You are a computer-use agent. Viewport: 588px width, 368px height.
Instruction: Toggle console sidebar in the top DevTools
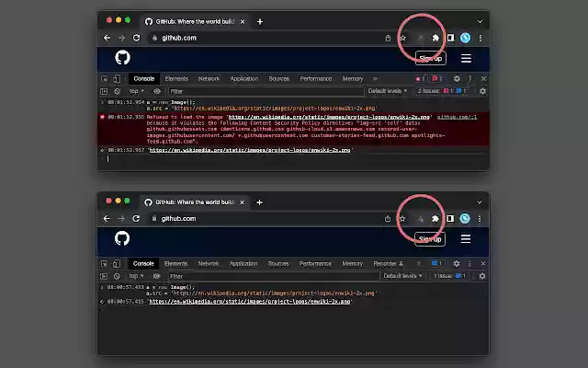pos(104,91)
